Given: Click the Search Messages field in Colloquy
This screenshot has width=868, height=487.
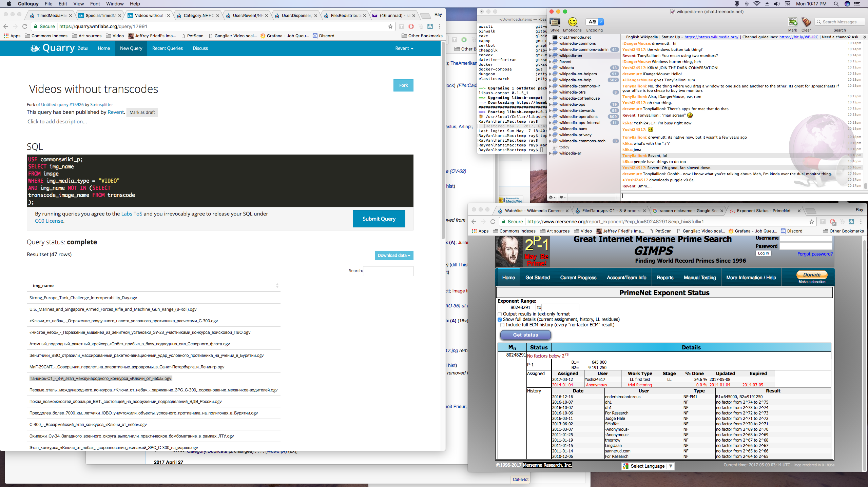Looking at the screenshot, I should click(840, 22).
